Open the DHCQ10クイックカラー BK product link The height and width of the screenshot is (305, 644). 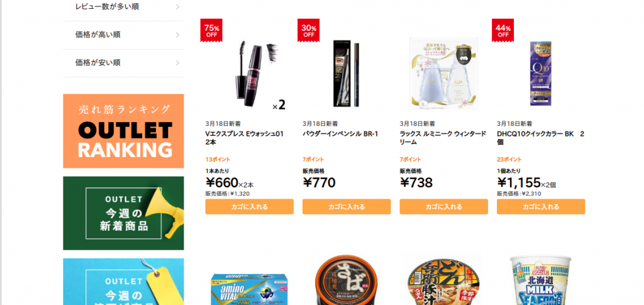(540, 138)
